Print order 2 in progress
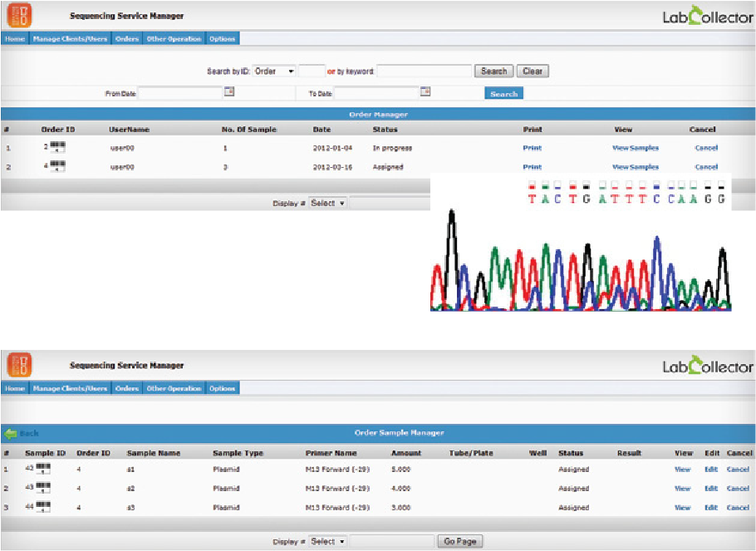The image size is (756, 551). 533,148
